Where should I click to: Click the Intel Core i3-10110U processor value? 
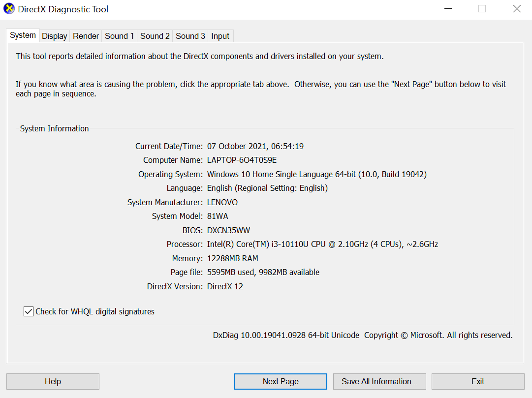point(322,245)
